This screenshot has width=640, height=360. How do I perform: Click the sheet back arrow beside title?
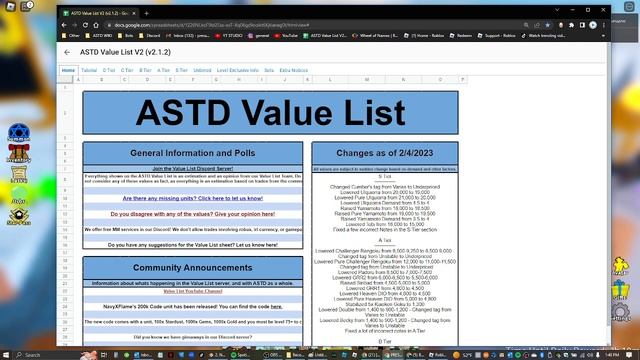click(x=67, y=52)
